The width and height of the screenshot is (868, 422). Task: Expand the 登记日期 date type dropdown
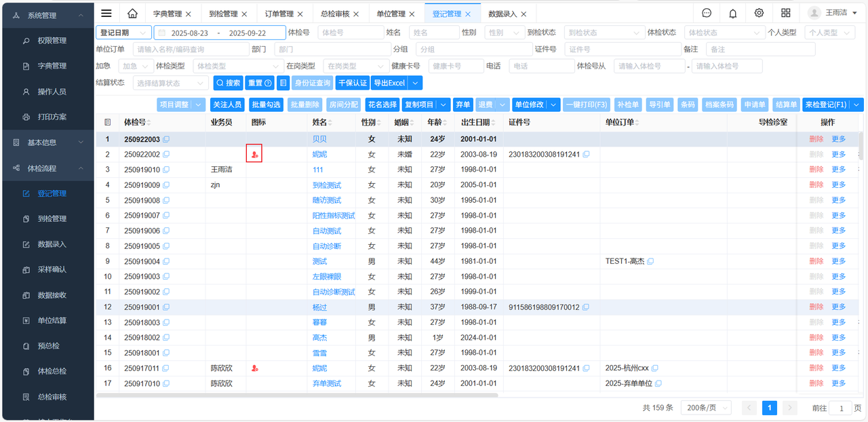pos(123,33)
